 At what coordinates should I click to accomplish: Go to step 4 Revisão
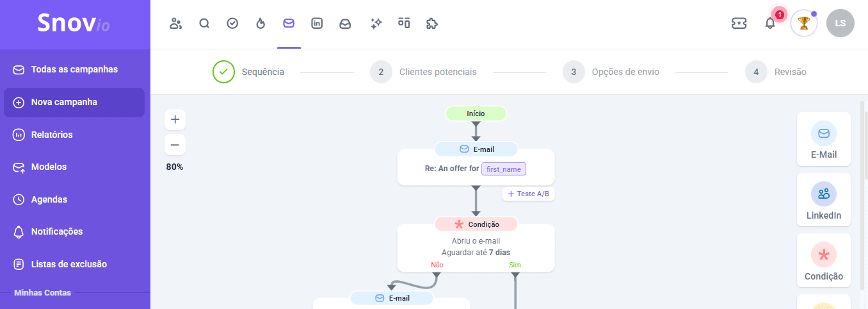[x=776, y=72]
